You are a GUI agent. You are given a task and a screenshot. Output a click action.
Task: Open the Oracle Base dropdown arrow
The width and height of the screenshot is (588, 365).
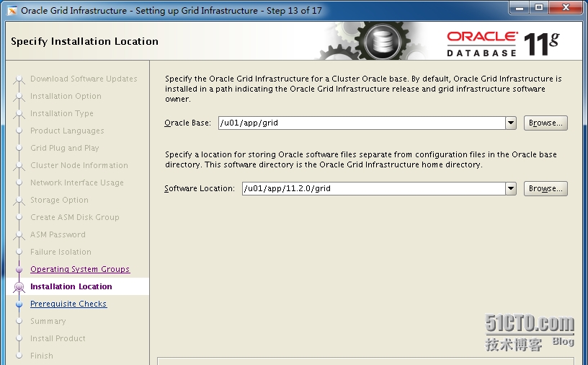point(511,123)
